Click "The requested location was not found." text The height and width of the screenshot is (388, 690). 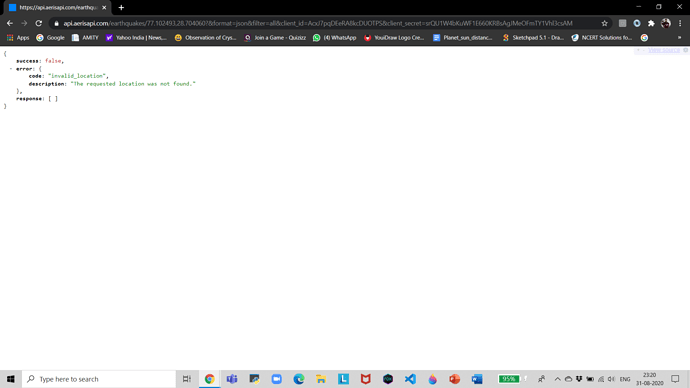coord(133,84)
